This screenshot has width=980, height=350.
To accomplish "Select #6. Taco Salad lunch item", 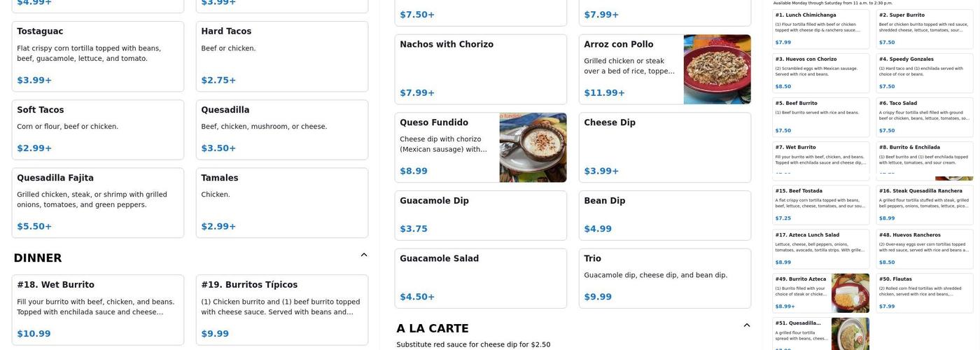I will 925,117.
